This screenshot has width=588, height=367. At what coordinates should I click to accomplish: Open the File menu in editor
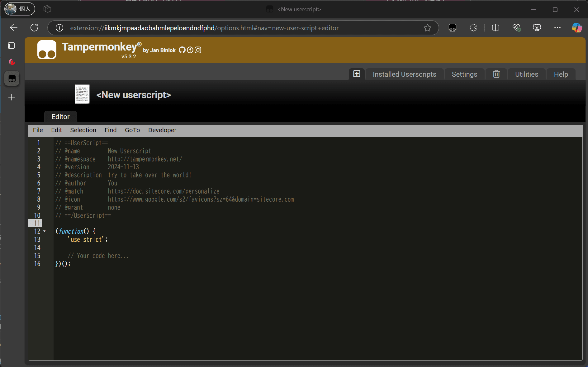click(x=38, y=130)
